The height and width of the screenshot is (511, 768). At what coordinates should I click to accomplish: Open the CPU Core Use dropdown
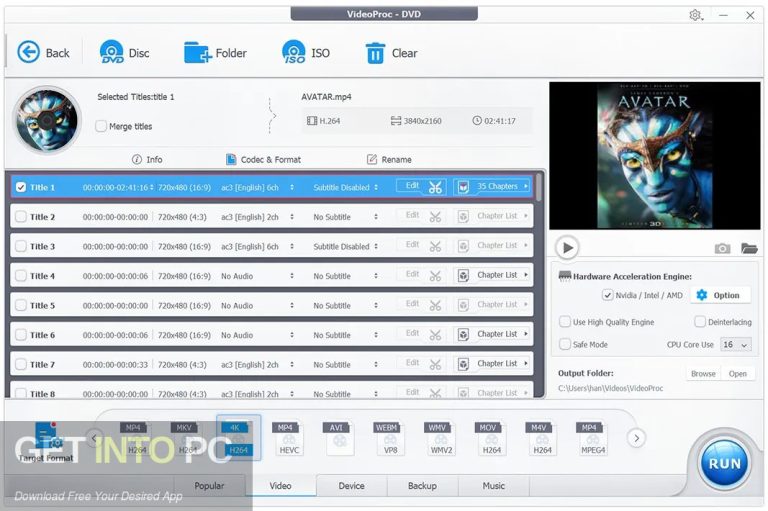click(x=735, y=344)
